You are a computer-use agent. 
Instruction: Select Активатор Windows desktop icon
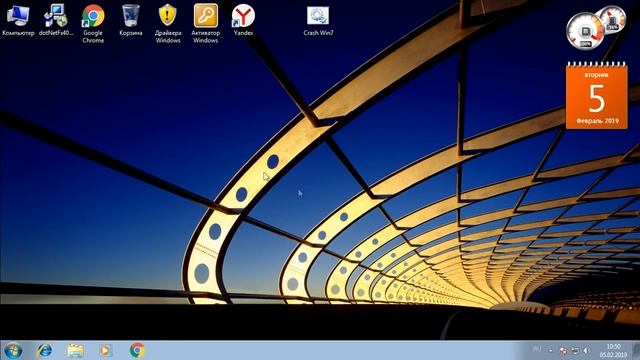206,24
